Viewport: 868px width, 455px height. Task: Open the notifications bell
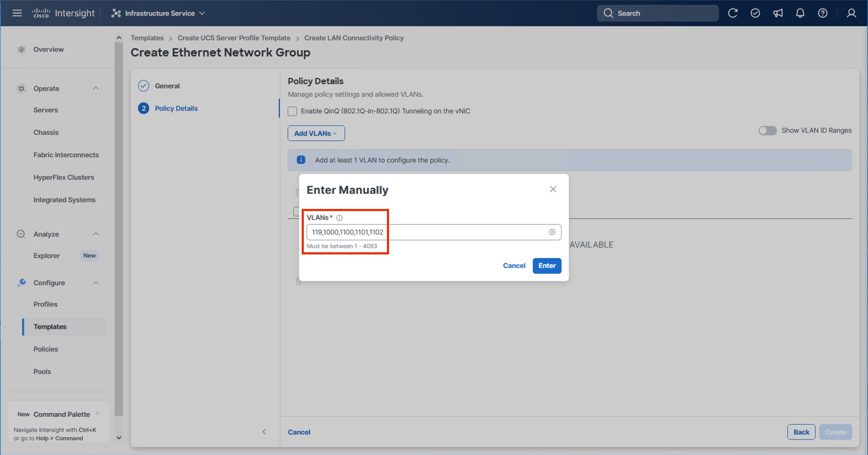tap(800, 13)
